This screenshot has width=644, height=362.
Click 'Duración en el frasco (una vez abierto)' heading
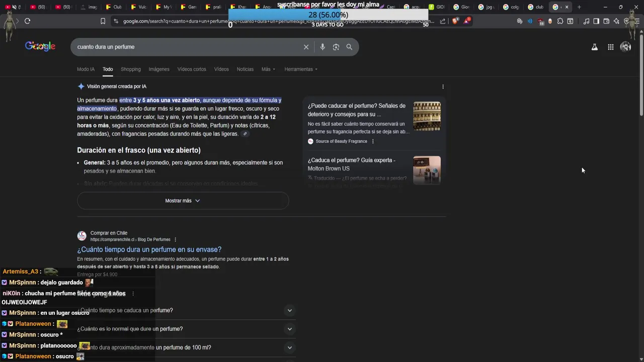pyautogui.click(x=139, y=150)
